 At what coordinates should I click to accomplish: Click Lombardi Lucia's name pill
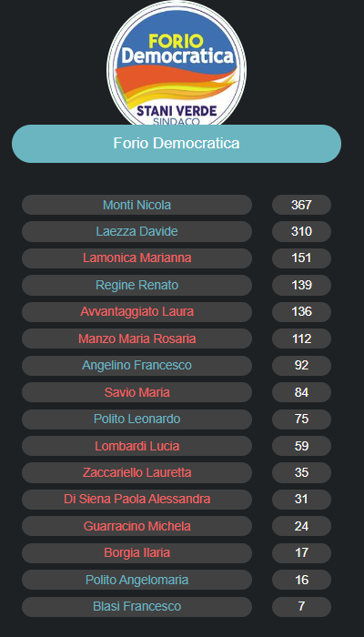[x=136, y=446]
